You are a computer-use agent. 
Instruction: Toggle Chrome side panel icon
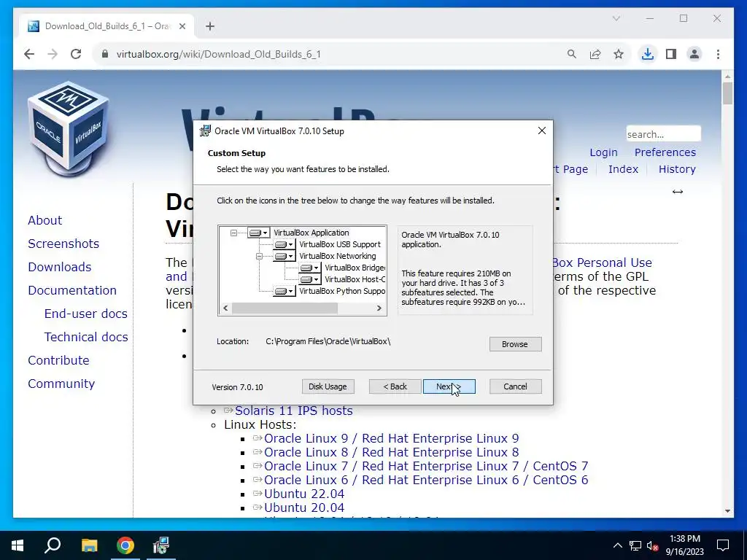click(x=671, y=54)
